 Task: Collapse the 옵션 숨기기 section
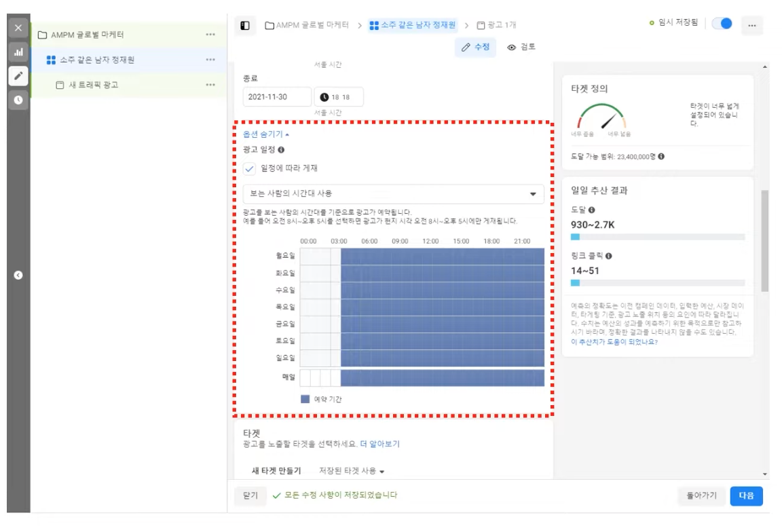[265, 134]
